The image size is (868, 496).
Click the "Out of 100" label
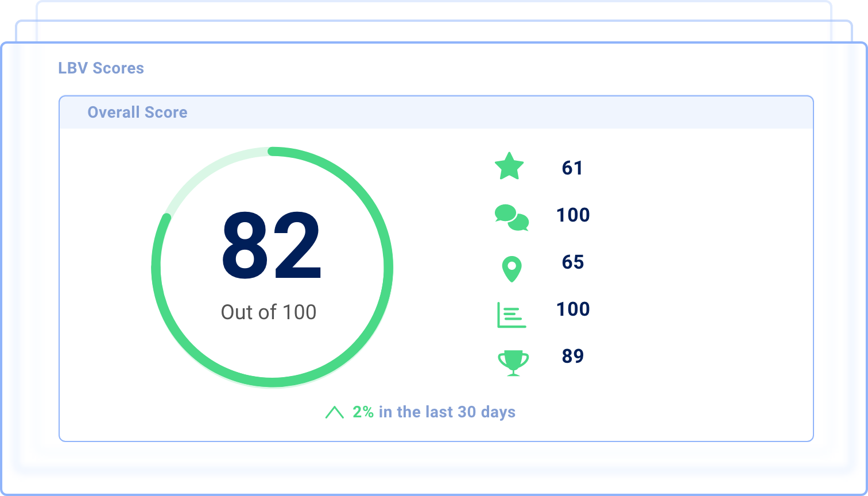point(269,312)
